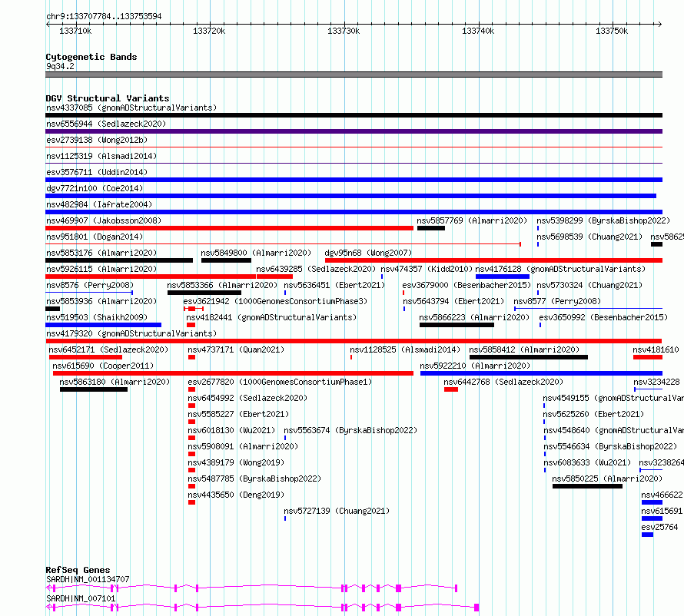Click the red bar under nsv469907 Jakobsson2008

pyautogui.click(x=229, y=228)
